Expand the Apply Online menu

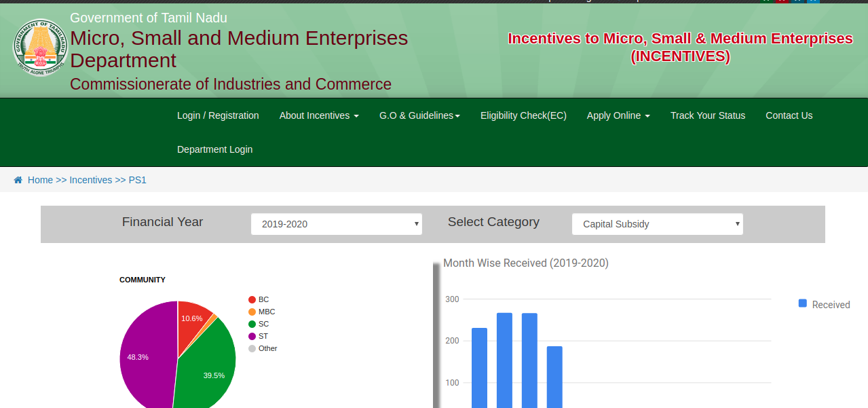click(618, 115)
